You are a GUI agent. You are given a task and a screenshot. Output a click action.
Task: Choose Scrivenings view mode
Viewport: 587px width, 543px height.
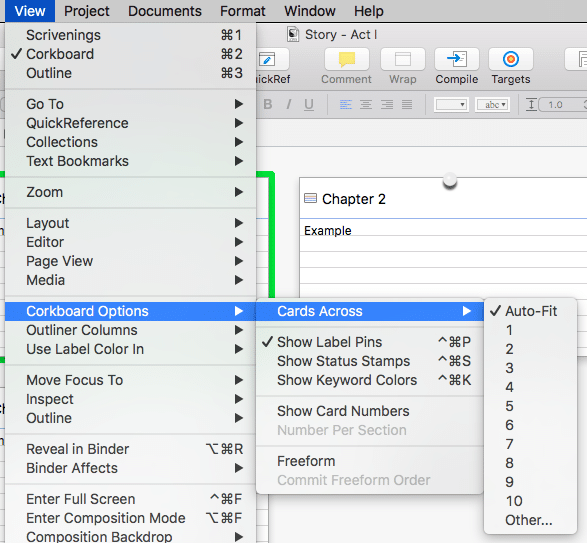130,35
